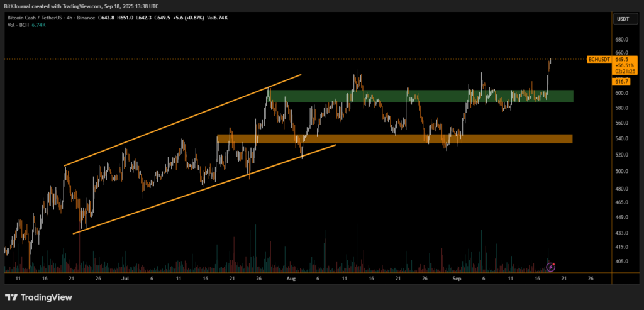The image size is (644, 310).
Task: Click the 649.5 current price tag
Action: [623, 59]
